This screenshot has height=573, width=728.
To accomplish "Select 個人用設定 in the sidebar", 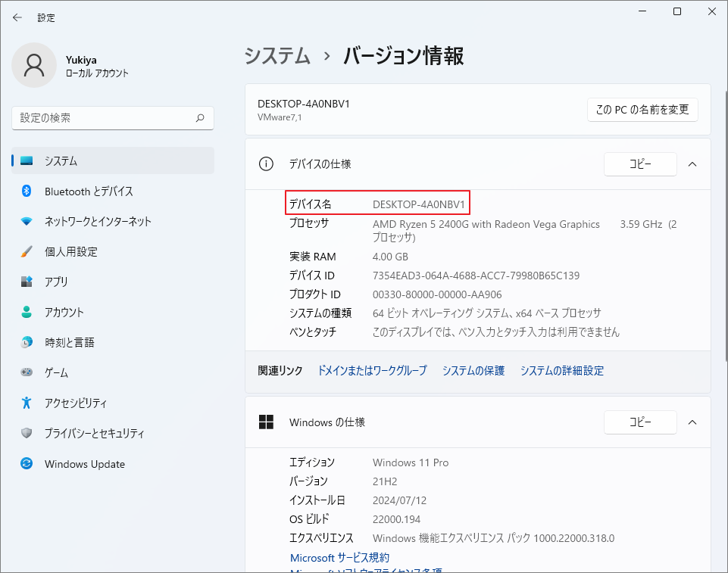I will point(113,251).
